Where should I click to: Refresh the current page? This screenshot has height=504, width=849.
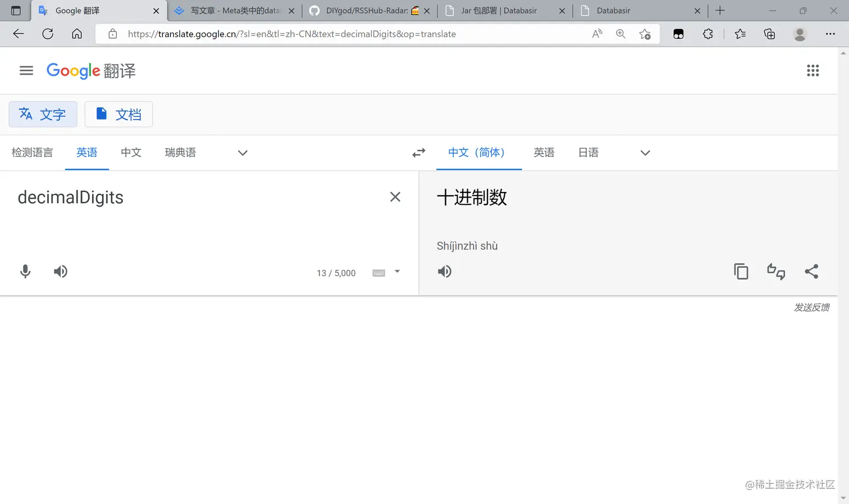48,34
